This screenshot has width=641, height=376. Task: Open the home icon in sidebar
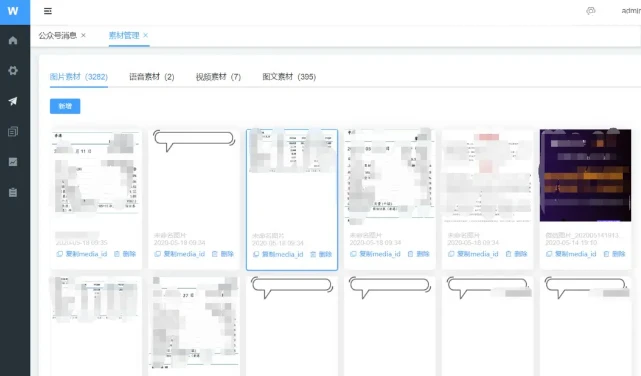(x=13, y=40)
